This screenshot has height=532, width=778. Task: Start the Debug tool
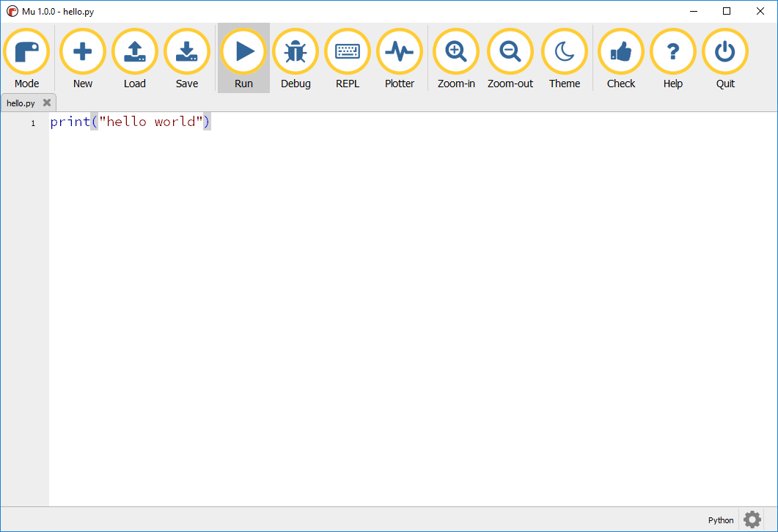296,52
